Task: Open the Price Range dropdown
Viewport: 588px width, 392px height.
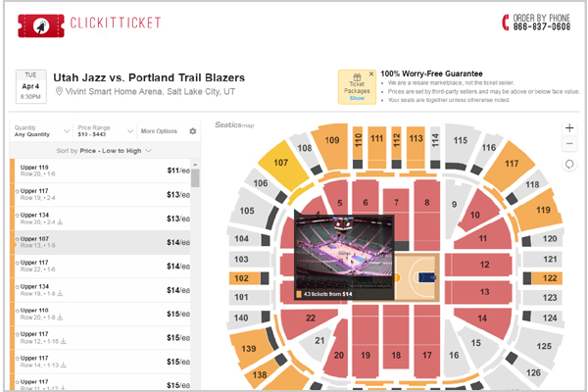Action: click(106, 131)
